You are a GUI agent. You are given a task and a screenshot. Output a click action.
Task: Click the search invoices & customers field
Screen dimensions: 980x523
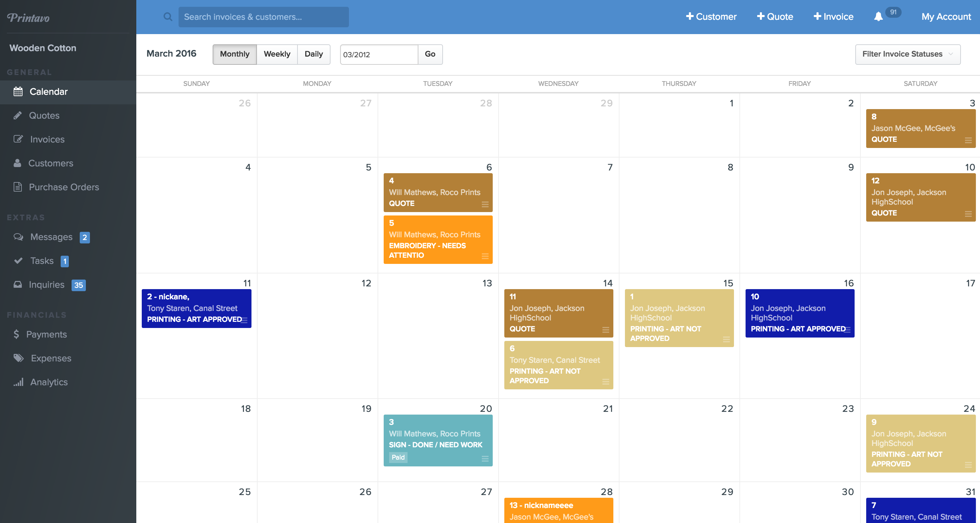pos(264,17)
